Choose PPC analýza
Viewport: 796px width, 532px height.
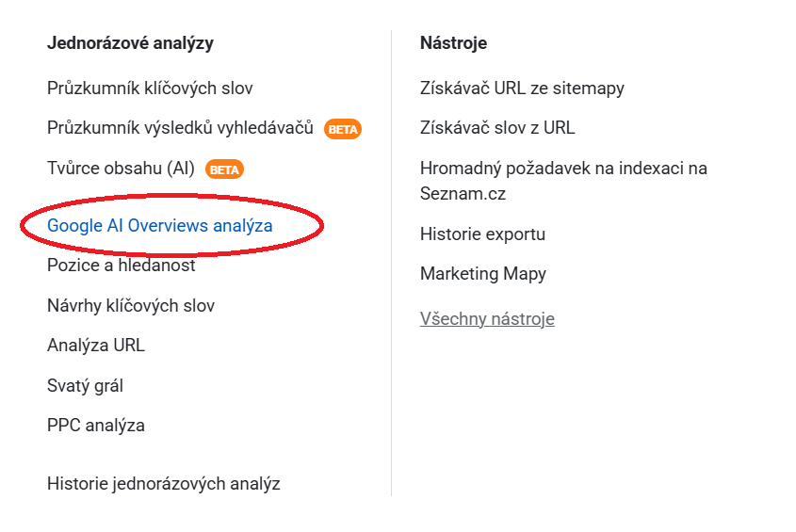point(96,426)
